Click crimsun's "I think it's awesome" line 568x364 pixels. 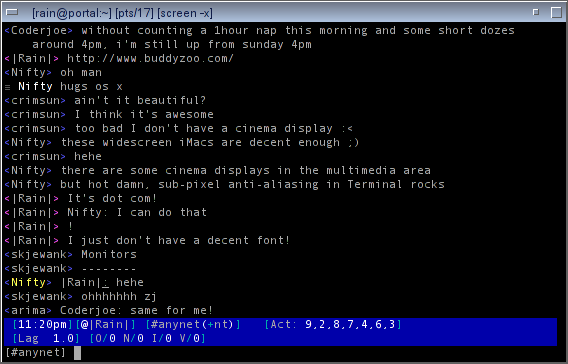coord(109,114)
